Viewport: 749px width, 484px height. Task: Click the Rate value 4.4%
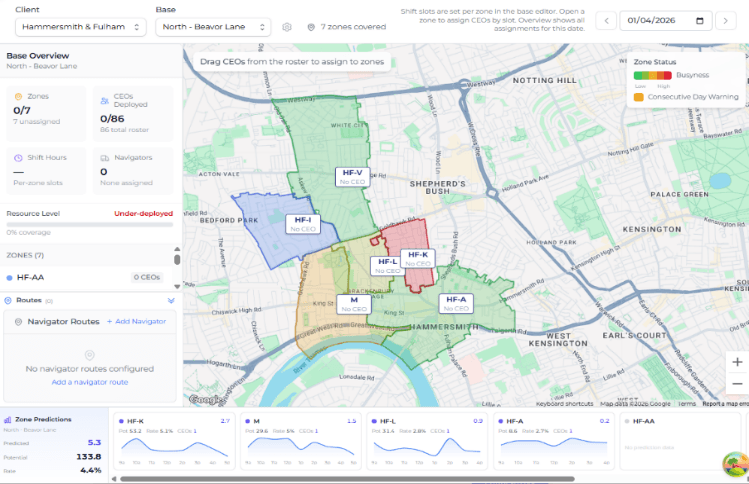click(91, 470)
